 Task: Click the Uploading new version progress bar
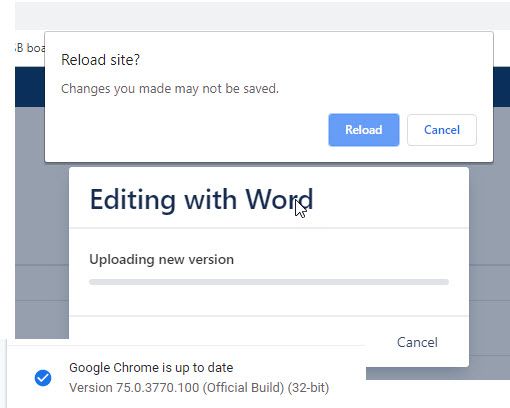click(x=269, y=282)
